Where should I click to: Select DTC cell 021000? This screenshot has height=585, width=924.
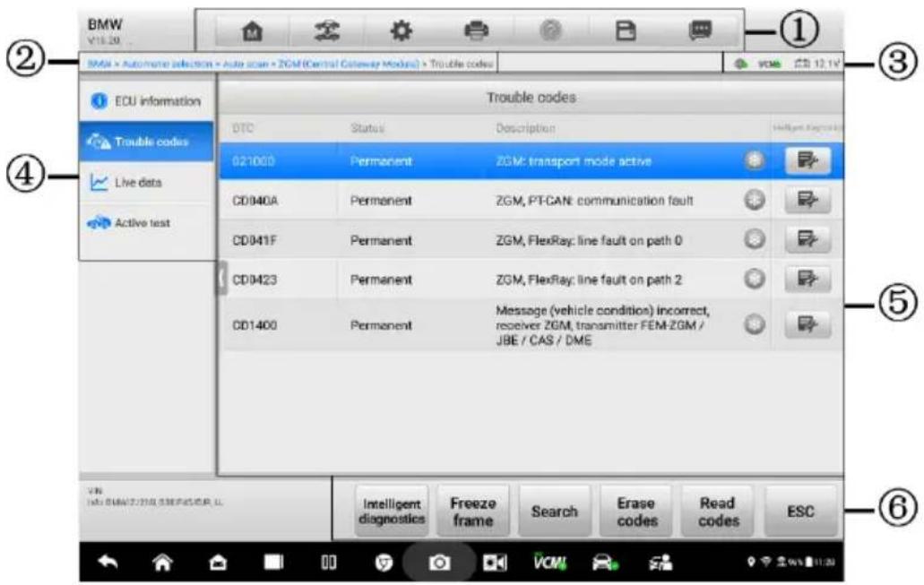pos(254,161)
